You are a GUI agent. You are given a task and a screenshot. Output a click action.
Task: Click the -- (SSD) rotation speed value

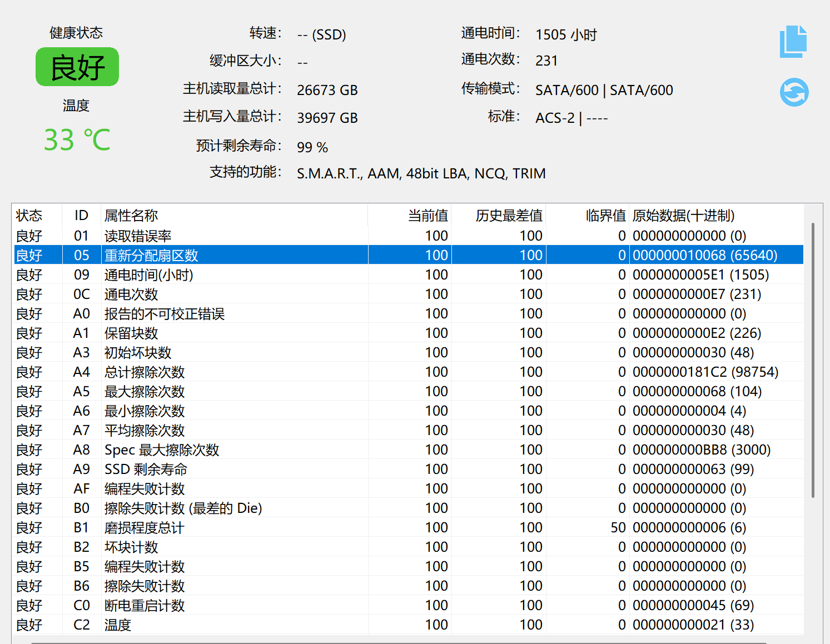tap(321, 34)
